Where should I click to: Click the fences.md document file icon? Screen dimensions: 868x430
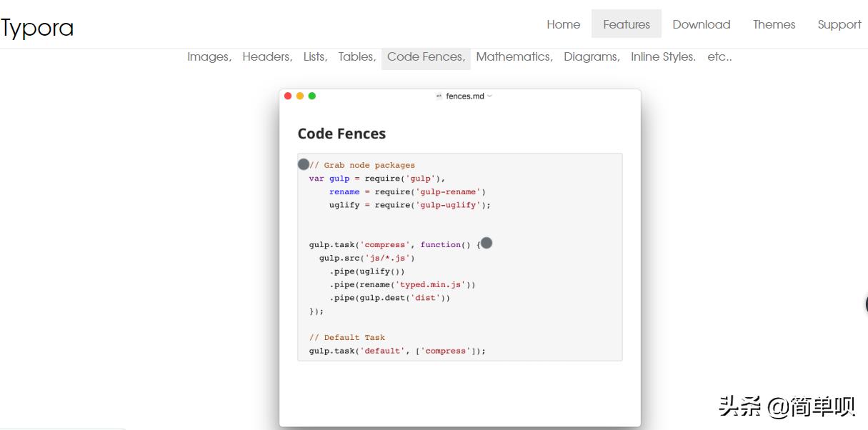pyautogui.click(x=439, y=96)
